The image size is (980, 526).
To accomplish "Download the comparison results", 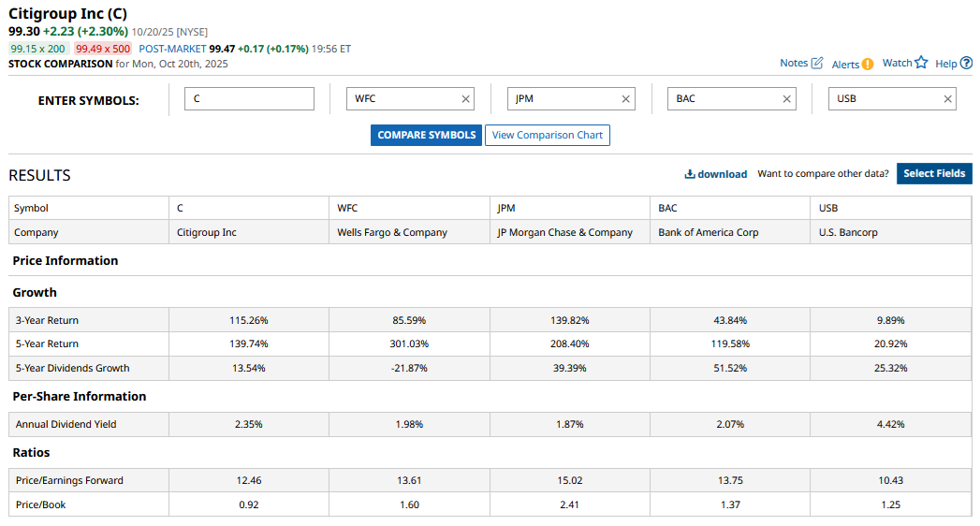I will point(716,174).
